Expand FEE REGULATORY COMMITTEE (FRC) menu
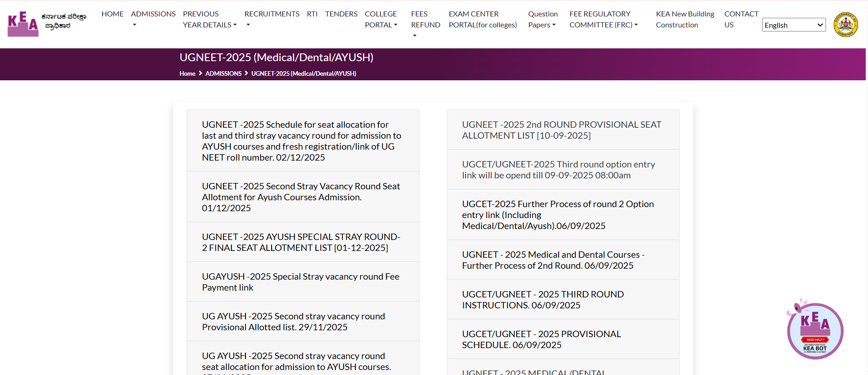 click(603, 20)
